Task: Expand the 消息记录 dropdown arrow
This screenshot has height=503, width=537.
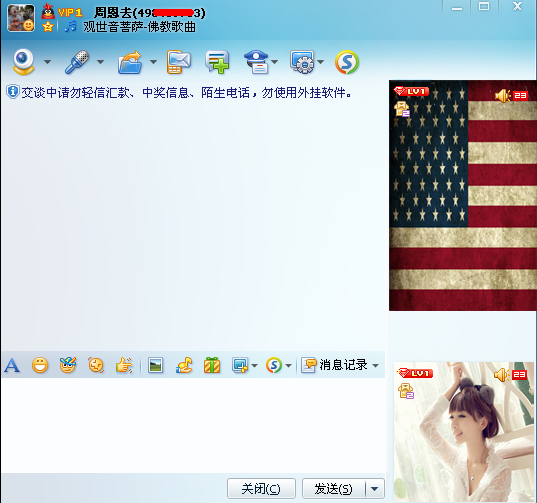Action: pyautogui.click(x=375, y=366)
